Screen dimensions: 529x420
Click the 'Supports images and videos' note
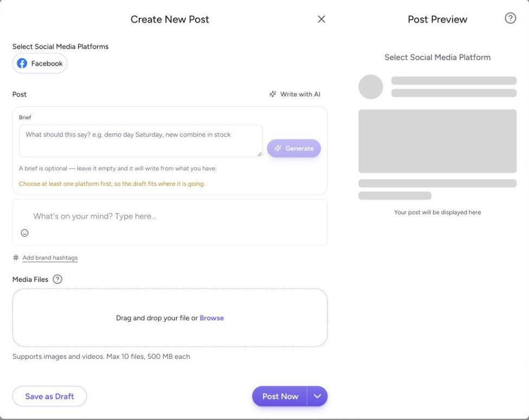(101, 357)
